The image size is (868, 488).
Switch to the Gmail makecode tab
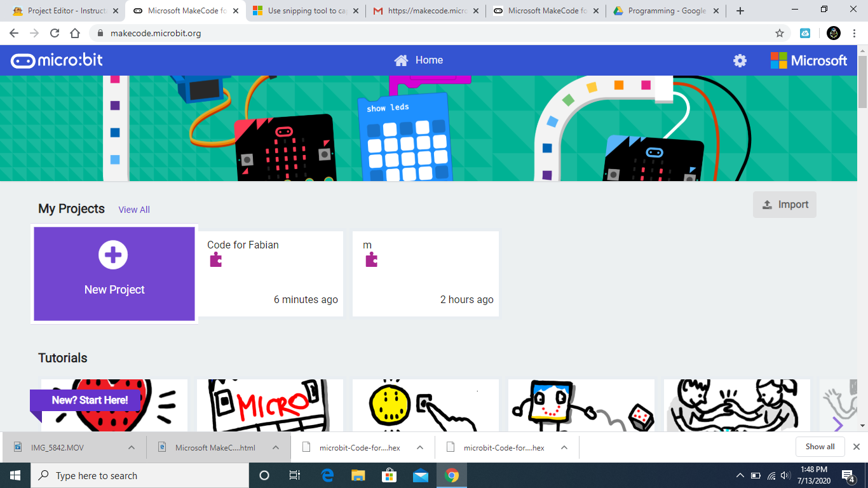tap(425, 11)
